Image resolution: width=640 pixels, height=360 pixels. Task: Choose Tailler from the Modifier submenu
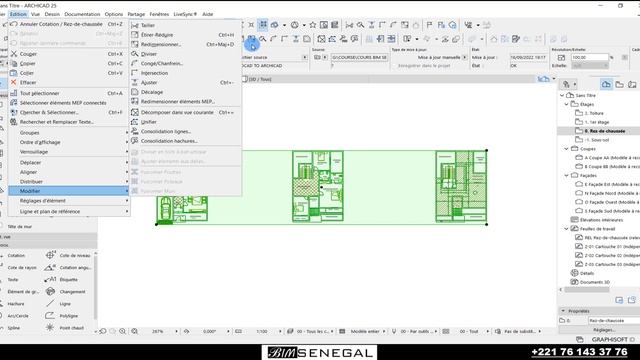pyautogui.click(x=185, y=25)
